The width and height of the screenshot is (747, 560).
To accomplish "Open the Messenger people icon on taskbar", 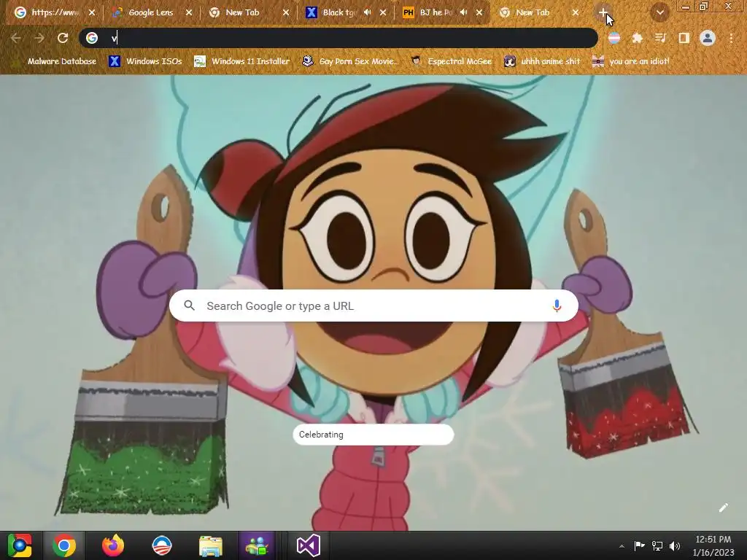I will (258, 545).
